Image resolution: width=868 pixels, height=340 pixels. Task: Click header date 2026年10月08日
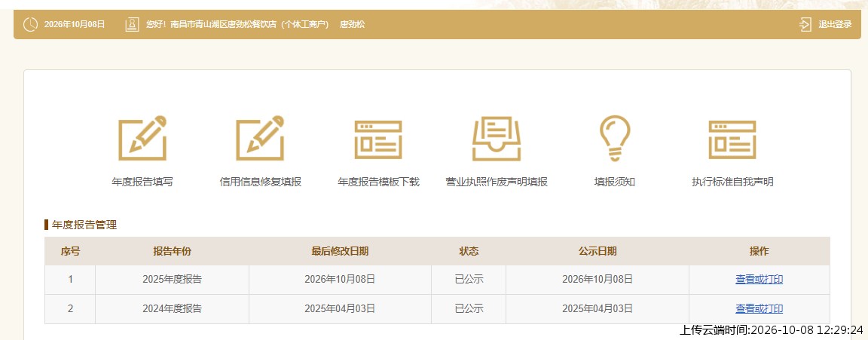[74, 24]
